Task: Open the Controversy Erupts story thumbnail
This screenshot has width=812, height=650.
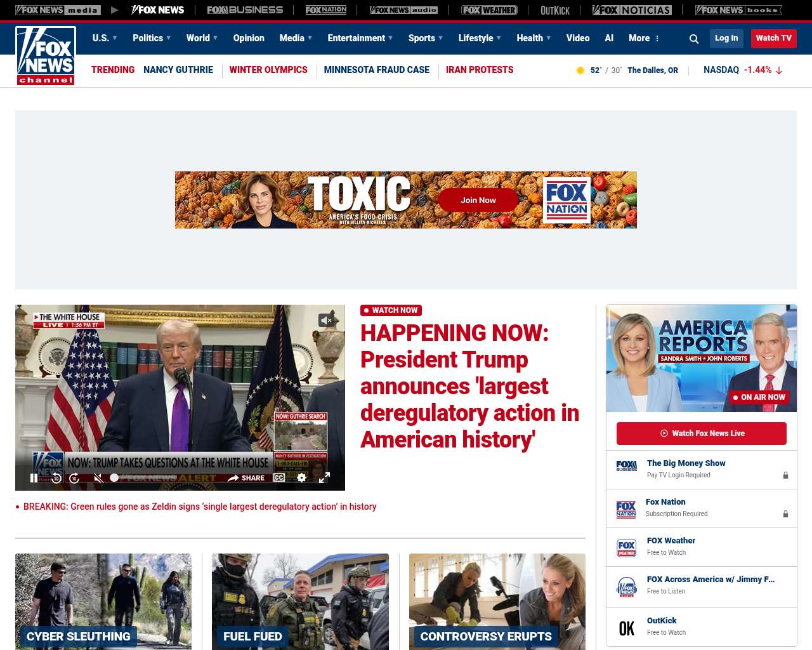Action: pyautogui.click(x=497, y=601)
